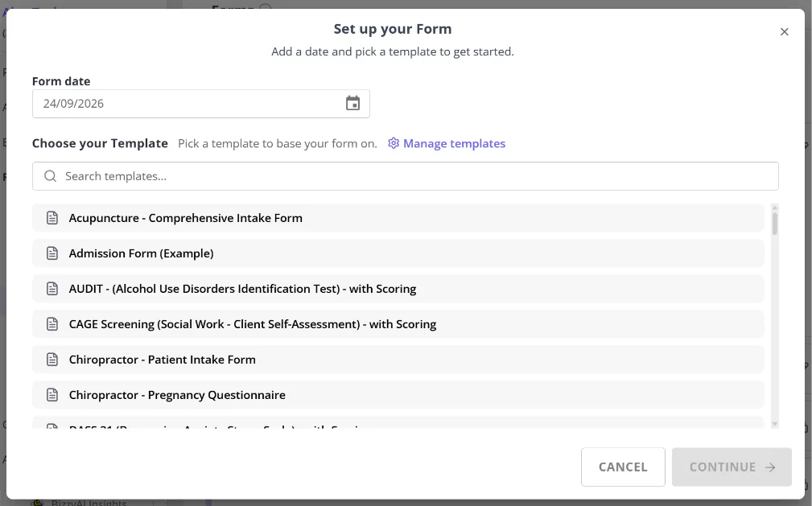This screenshot has height=506, width=812.
Task: Click document icon beside Chiropractor Patient Intake
Action: coord(52,360)
